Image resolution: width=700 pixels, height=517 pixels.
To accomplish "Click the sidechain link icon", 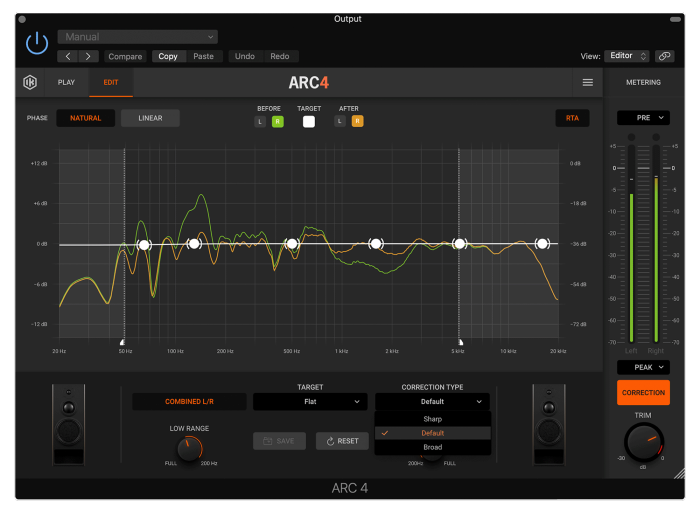I will click(x=665, y=56).
